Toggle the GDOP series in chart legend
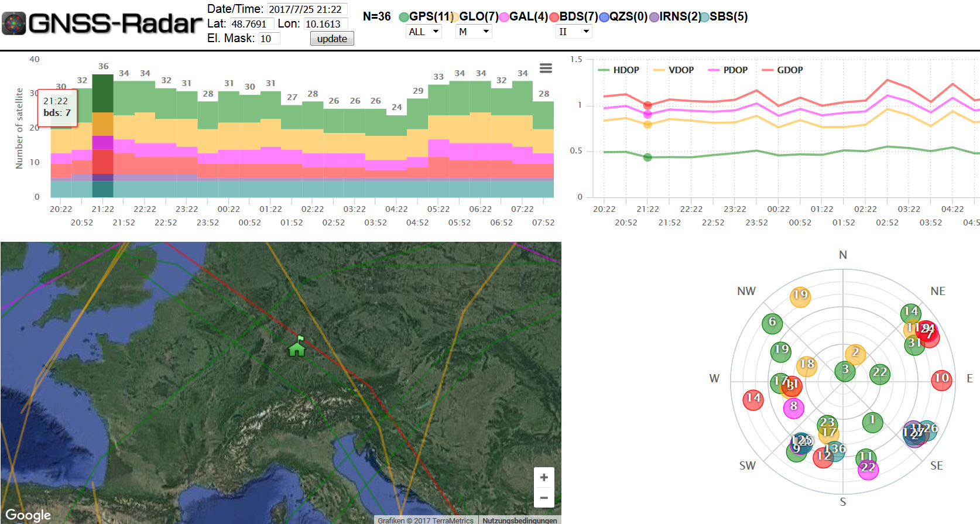The height and width of the screenshot is (524, 980). coord(782,70)
